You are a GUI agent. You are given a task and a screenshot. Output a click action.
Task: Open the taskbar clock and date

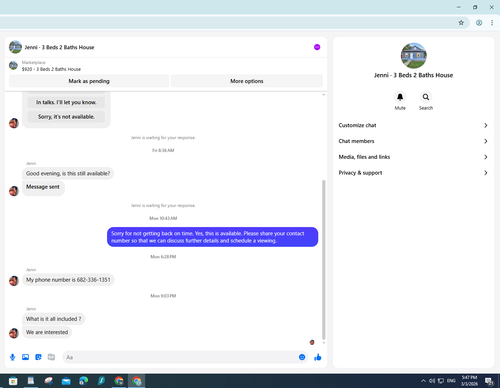coord(469,381)
